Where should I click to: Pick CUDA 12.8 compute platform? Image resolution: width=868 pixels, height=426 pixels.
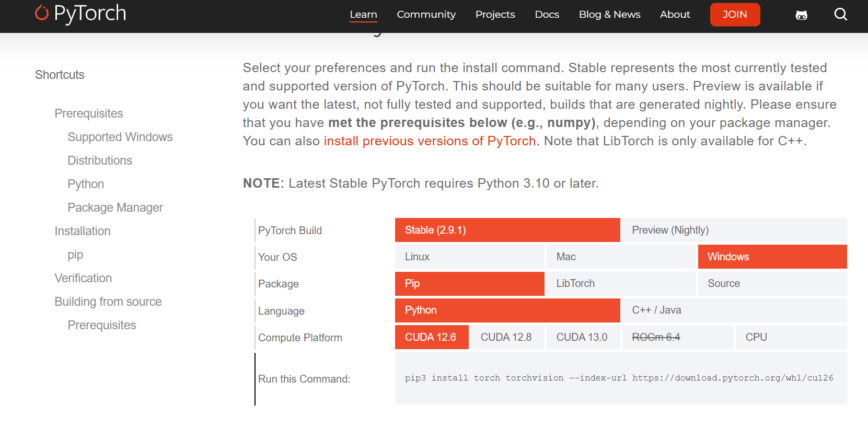click(x=507, y=337)
